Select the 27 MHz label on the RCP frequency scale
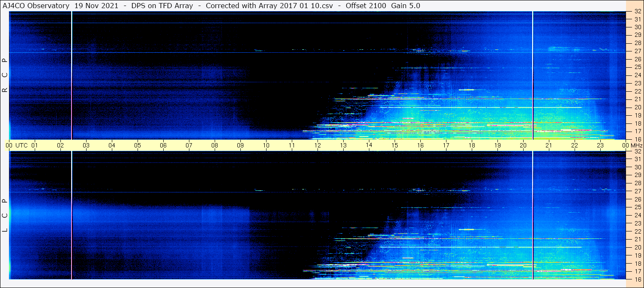 pos(637,51)
